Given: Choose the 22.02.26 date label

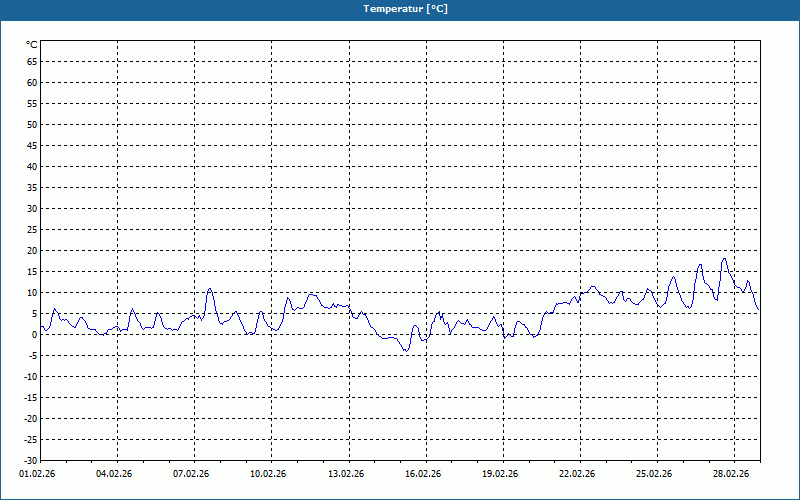Looking at the screenshot, I should point(577,474).
